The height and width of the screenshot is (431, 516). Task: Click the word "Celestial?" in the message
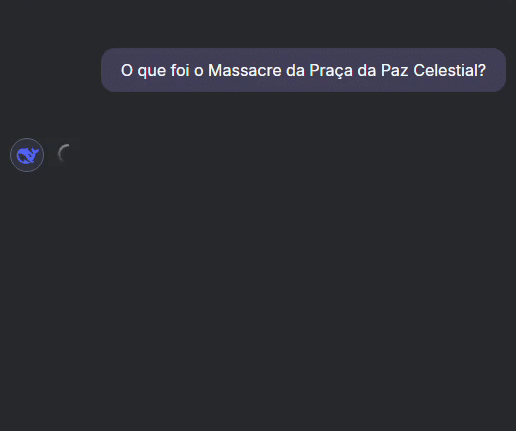click(x=449, y=70)
